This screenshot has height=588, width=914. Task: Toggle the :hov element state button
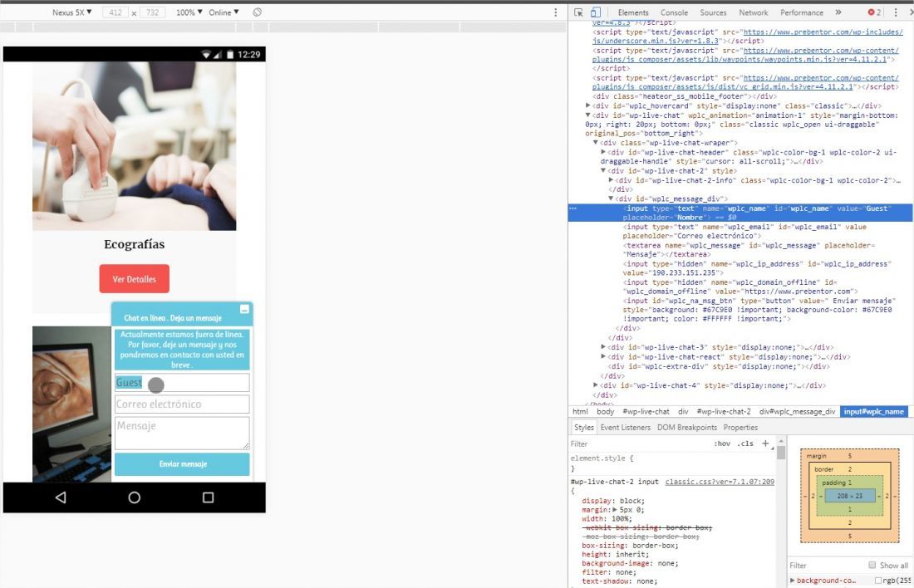click(721, 443)
